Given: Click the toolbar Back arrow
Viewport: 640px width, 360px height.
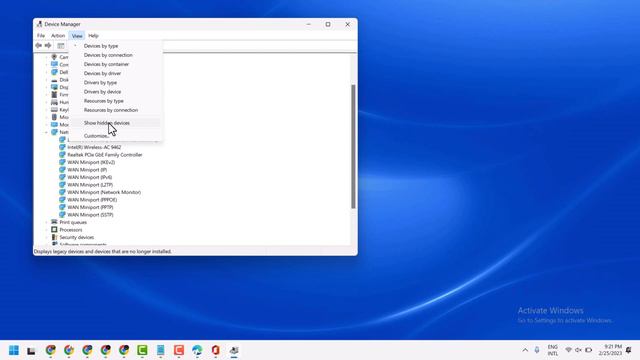Looking at the screenshot, I should (39, 46).
